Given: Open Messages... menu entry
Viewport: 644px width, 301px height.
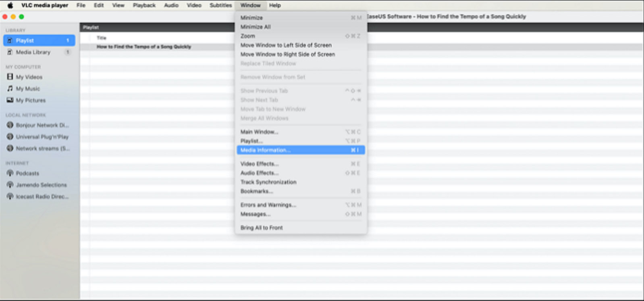Looking at the screenshot, I should click(x=301, y=214).
